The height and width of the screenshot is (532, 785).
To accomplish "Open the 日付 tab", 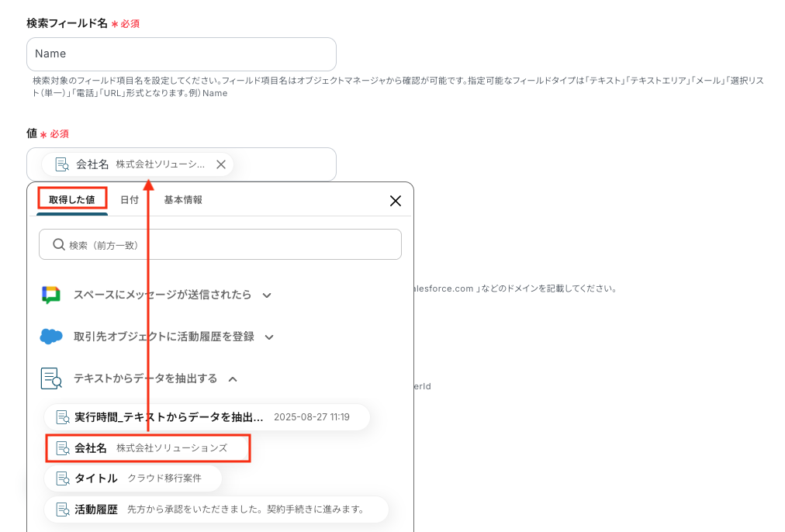I will [x=130, y=199].
